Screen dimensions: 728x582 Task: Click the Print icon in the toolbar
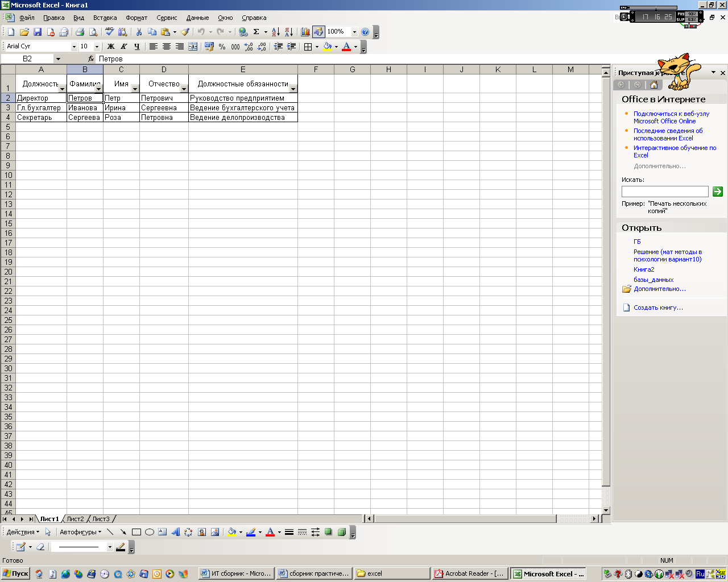pyautogui.click(x=80, y=32)
